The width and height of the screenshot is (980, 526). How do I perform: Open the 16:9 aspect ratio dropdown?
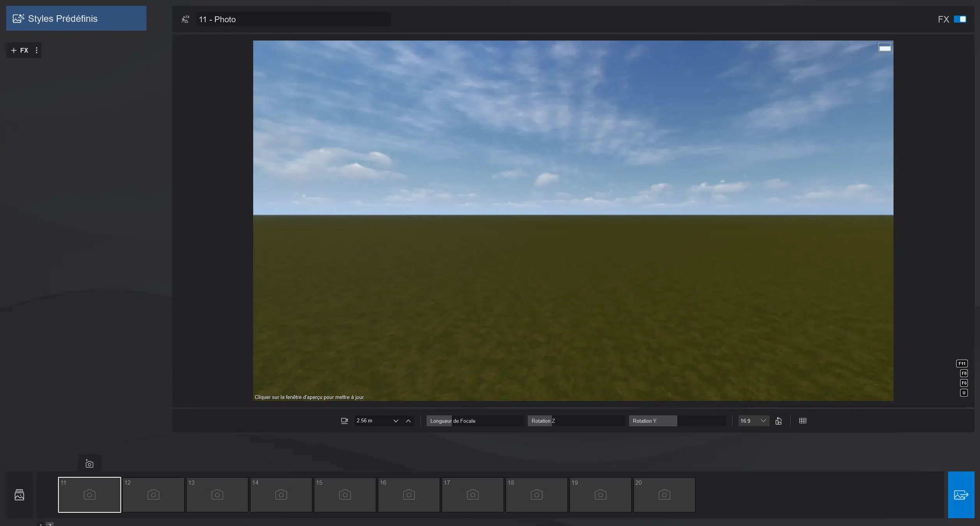coord(753,421)
